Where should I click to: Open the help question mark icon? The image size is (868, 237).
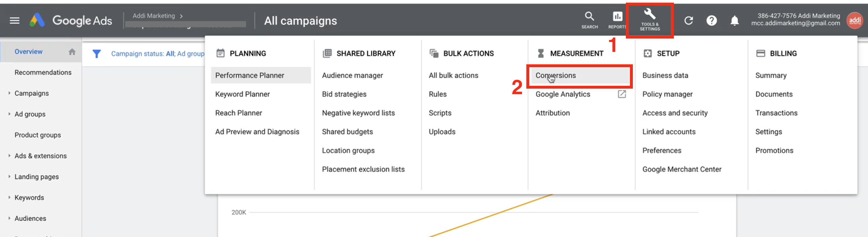coord(711,21)
